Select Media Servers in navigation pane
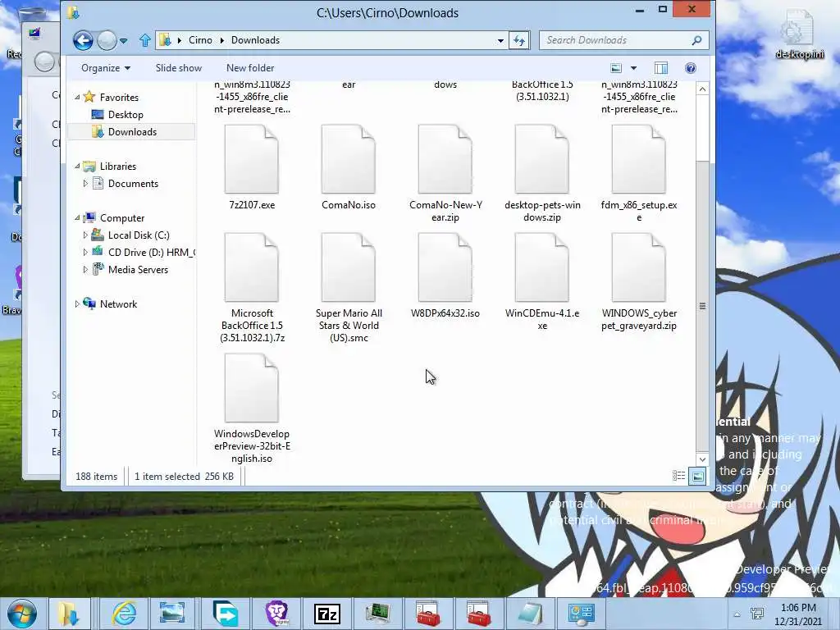Viewport: 840px width, 630px height. 138,269
